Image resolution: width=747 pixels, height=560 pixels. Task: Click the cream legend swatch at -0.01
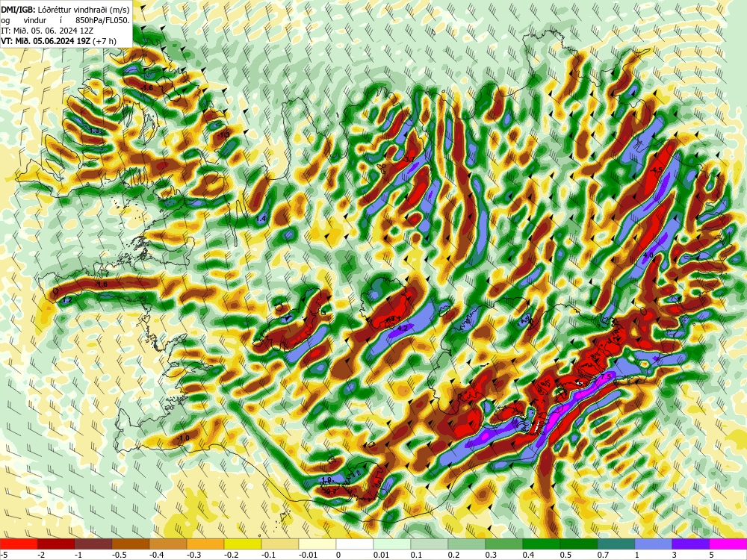click(317, 544)
